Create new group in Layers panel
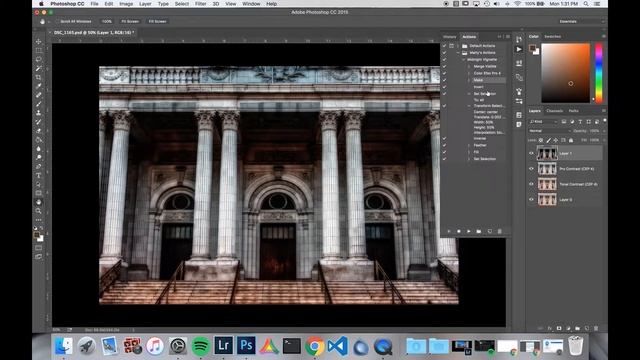640x360 pixels. click(x=577, y=328)
